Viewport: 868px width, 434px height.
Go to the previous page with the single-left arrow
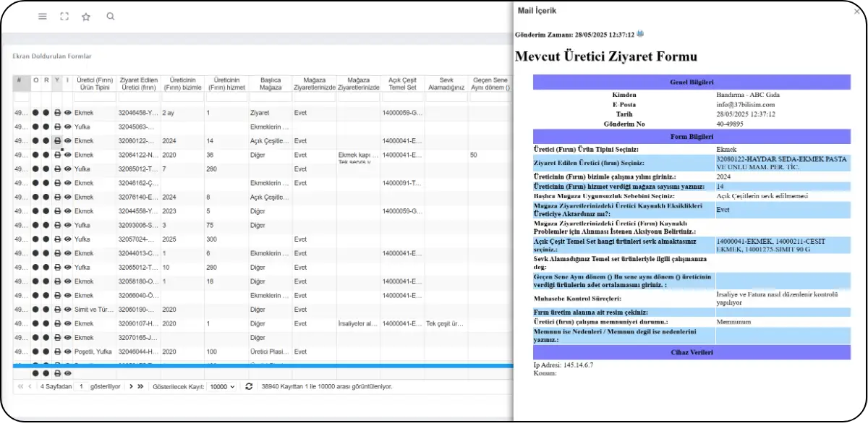point(30,386)
